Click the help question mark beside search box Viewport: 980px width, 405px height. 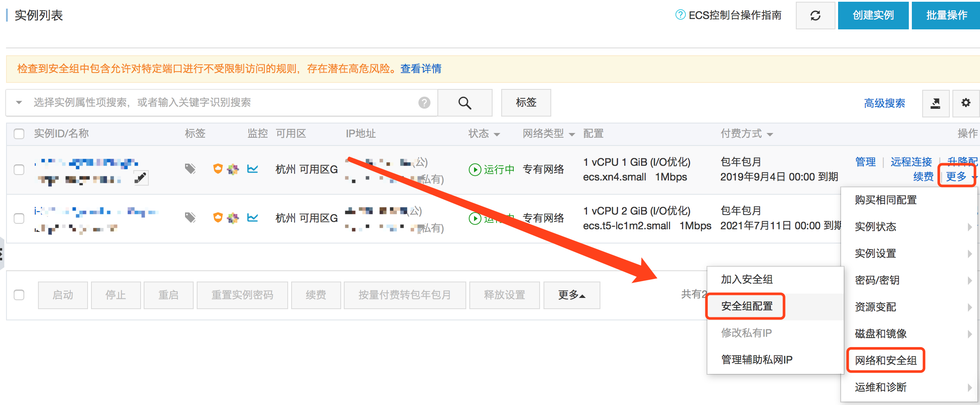pos(425,103)
